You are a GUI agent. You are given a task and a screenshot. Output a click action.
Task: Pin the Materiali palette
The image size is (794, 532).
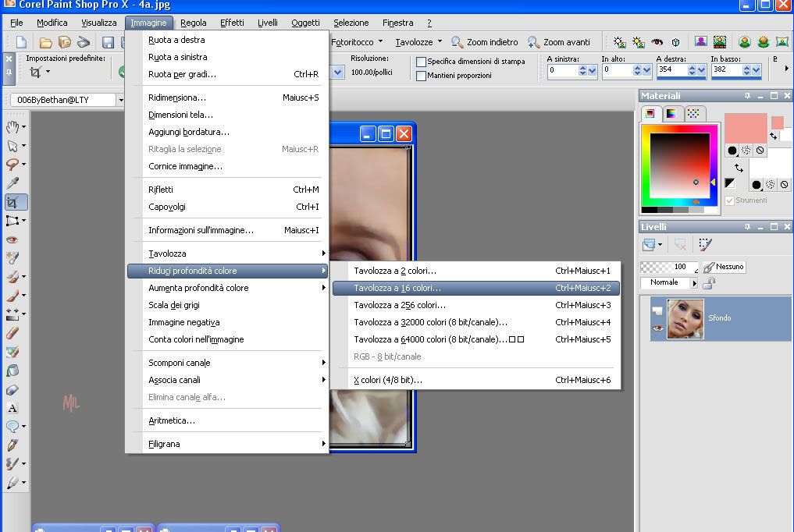coord(747,96)
